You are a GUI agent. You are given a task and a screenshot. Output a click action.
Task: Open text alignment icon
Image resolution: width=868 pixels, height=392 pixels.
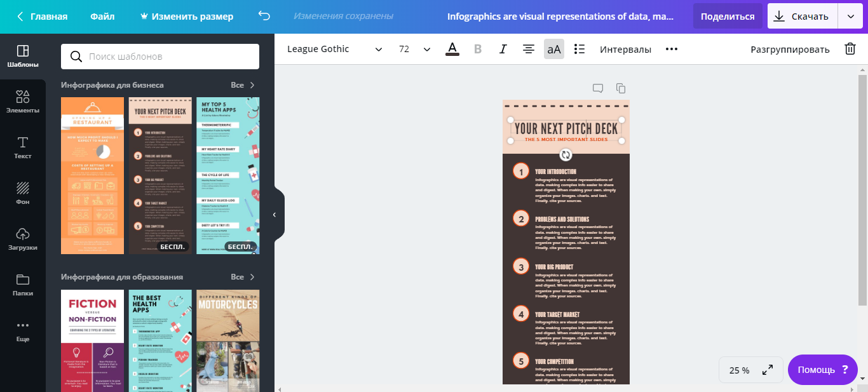click(x=528, y=49)
